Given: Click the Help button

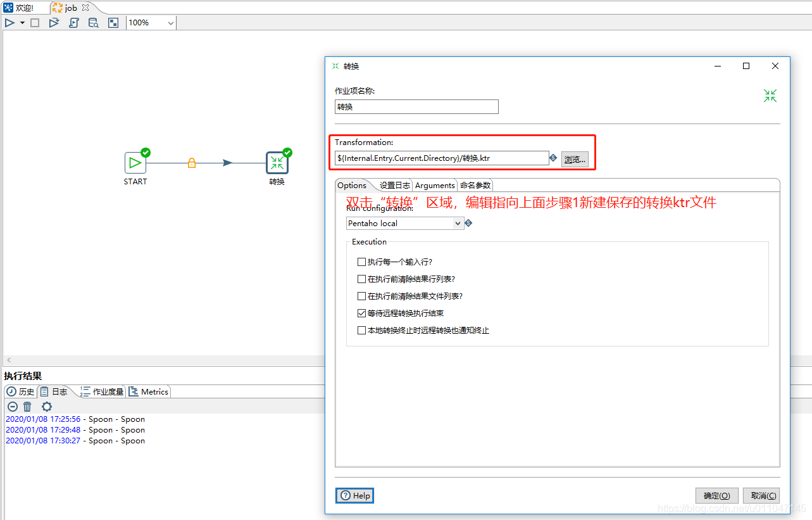Looking at the screenshot, I should tap(355, 495).
